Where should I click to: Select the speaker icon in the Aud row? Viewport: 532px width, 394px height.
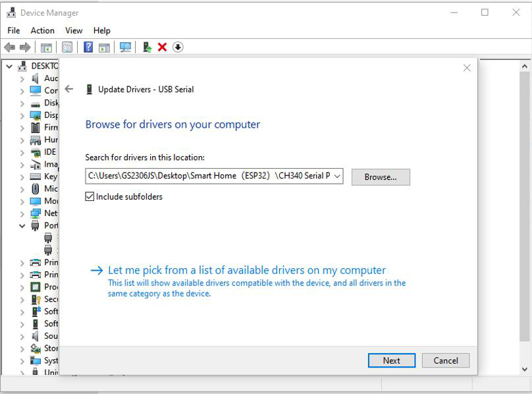(x=35, y=78)
